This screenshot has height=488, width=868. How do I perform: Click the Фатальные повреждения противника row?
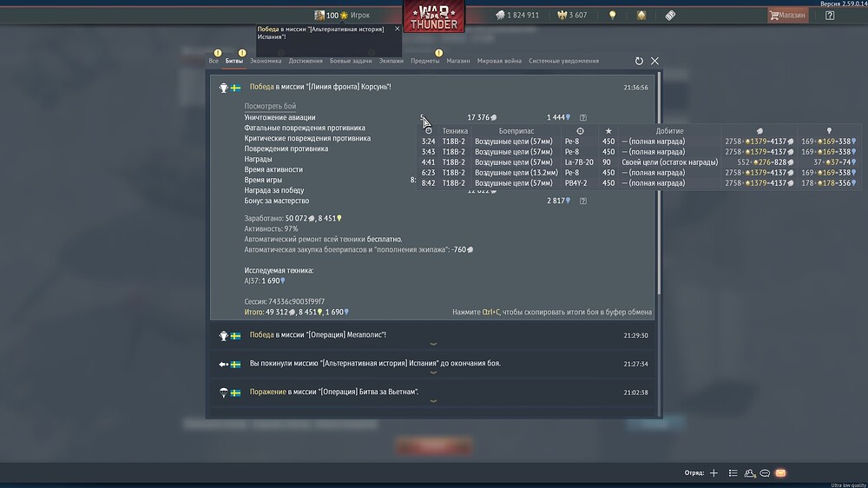[305, 128]
